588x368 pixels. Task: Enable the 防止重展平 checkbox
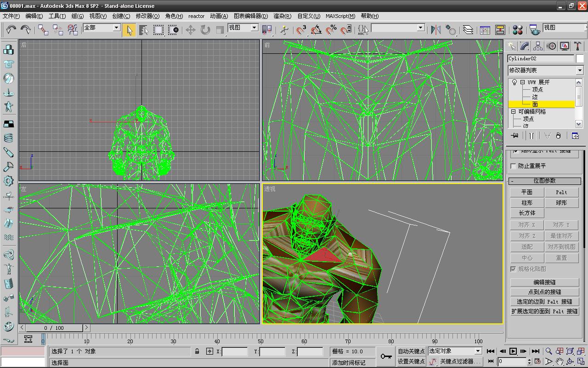coord(514,166)
